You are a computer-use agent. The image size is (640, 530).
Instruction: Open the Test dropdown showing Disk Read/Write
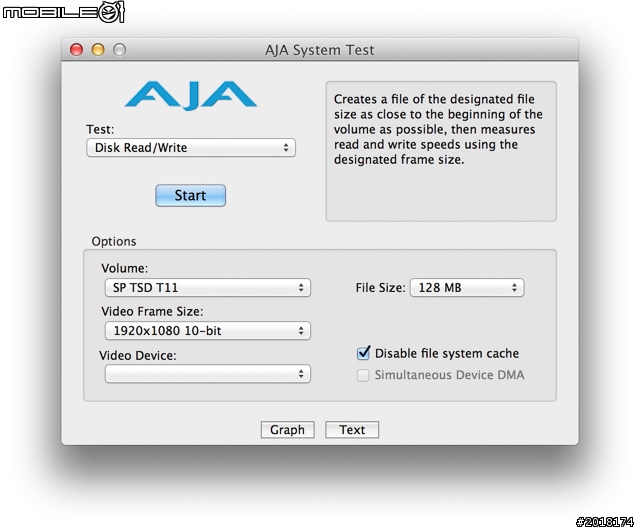tap(191, 147)
